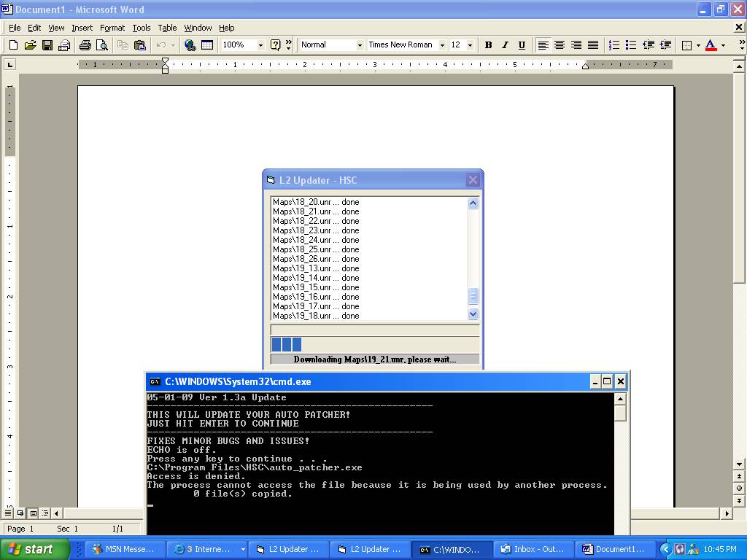Open the Tools menu
Screen dimensions: 747x560
coord(142,28)
